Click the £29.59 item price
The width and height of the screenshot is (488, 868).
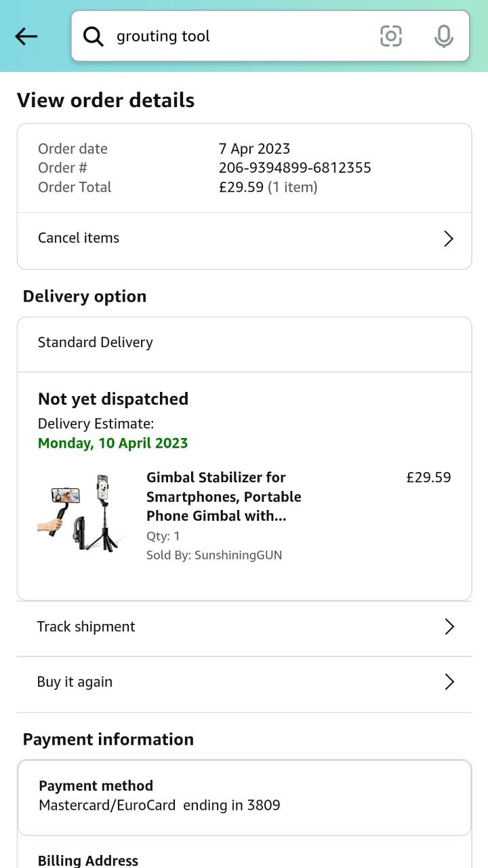(x=428, y=477)
